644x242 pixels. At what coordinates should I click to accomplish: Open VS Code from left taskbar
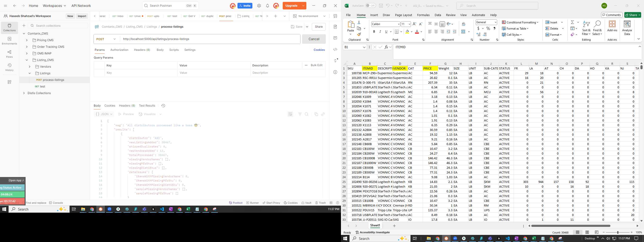click(162, 209)
